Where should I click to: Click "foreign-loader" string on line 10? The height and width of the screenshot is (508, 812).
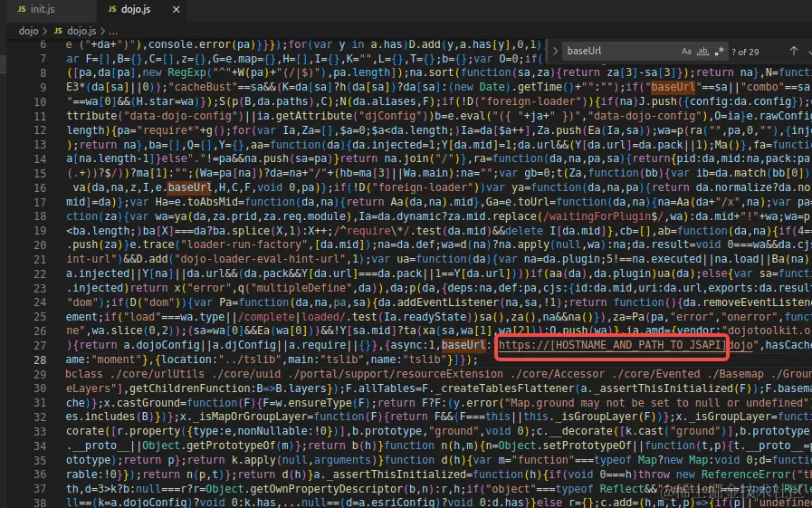tap(533, 101)
